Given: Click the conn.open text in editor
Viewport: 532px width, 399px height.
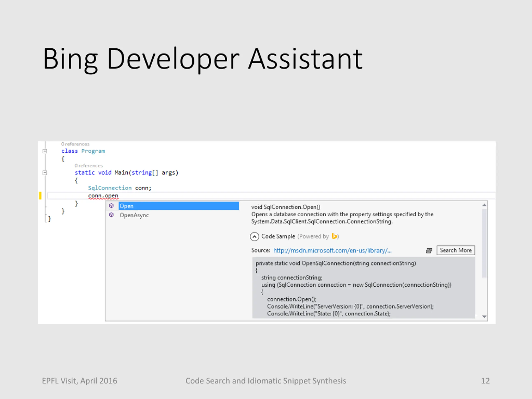Looking at the screenshot, I should [x=103, y=196].
